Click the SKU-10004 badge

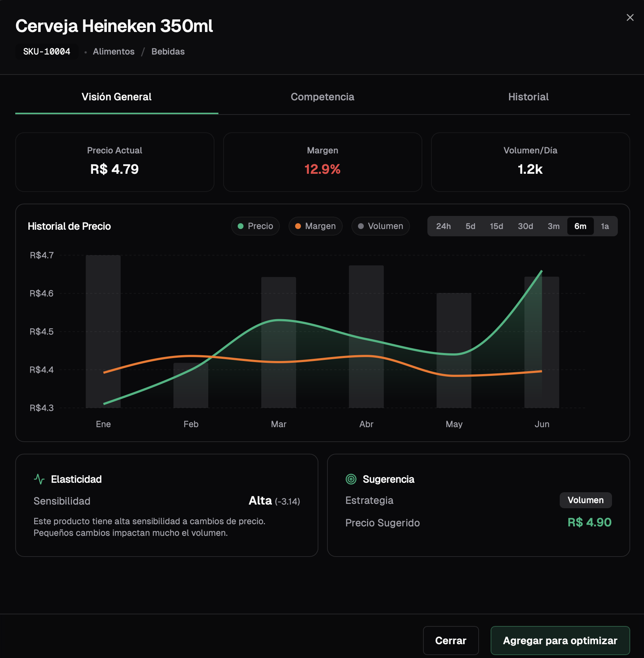coord(47,52)
